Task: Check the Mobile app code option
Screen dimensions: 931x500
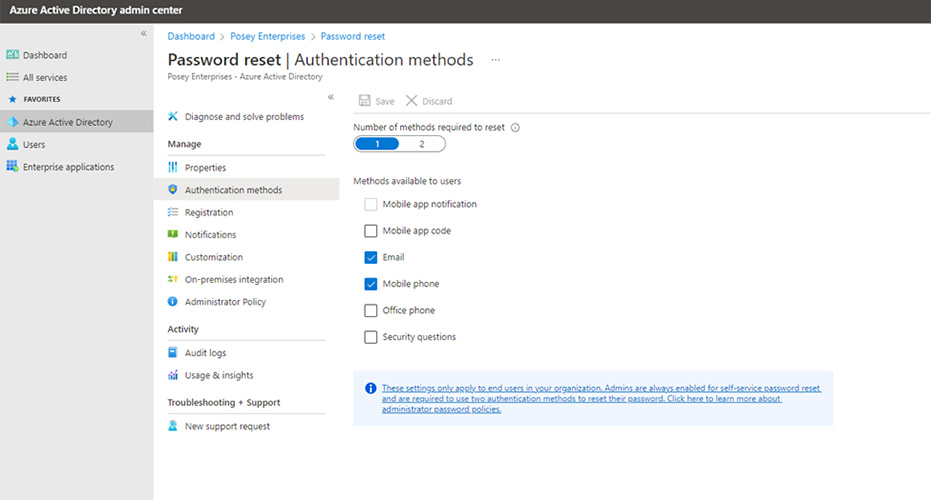Action: (370, 230)
